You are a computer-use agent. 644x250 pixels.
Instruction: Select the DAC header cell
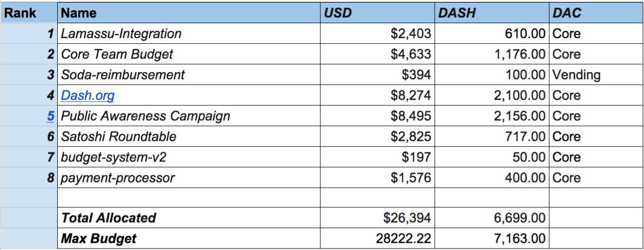point(596,13)
